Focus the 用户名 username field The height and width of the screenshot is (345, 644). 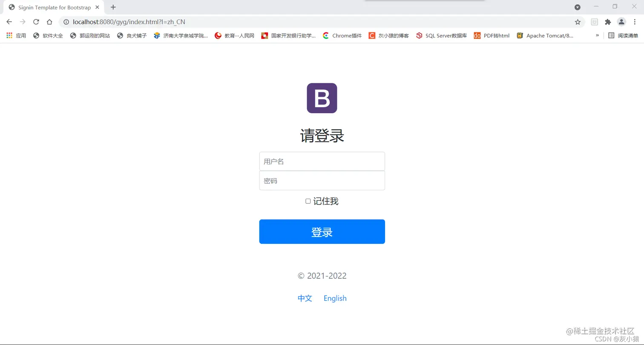[x=322, y=161]
